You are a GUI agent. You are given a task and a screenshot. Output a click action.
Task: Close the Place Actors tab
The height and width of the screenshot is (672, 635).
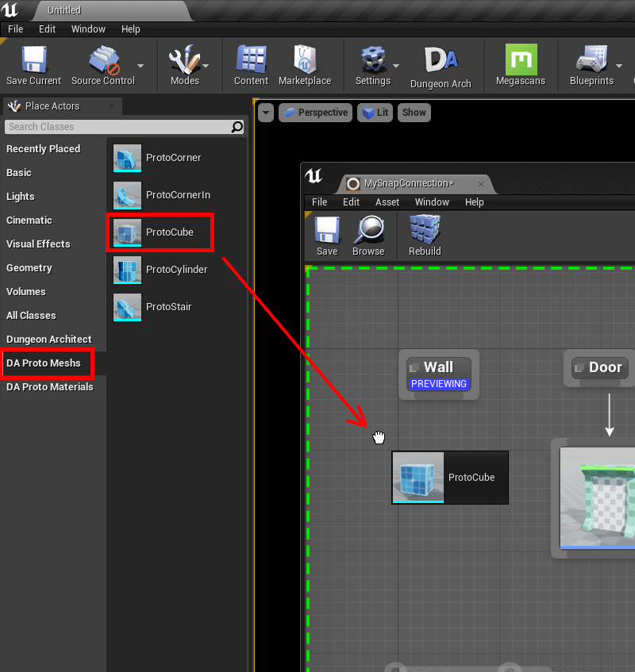[x=112, y=106]
